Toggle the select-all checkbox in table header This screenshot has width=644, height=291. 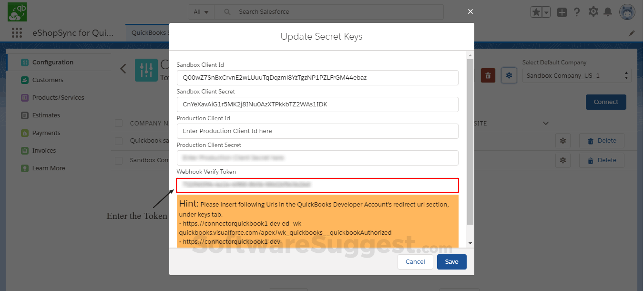(x=119, y=124)
